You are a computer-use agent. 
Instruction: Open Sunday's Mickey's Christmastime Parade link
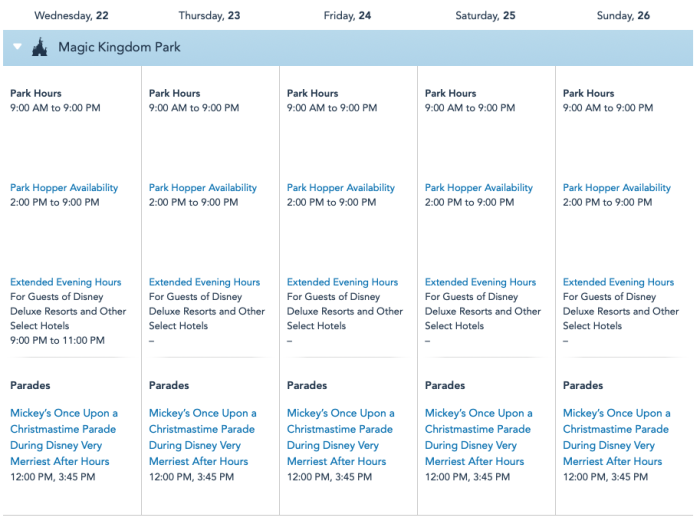click(617, 437)
